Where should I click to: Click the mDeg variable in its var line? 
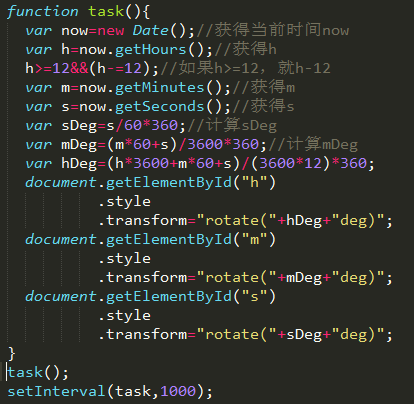pyautogui.click(x=79, y=145)
